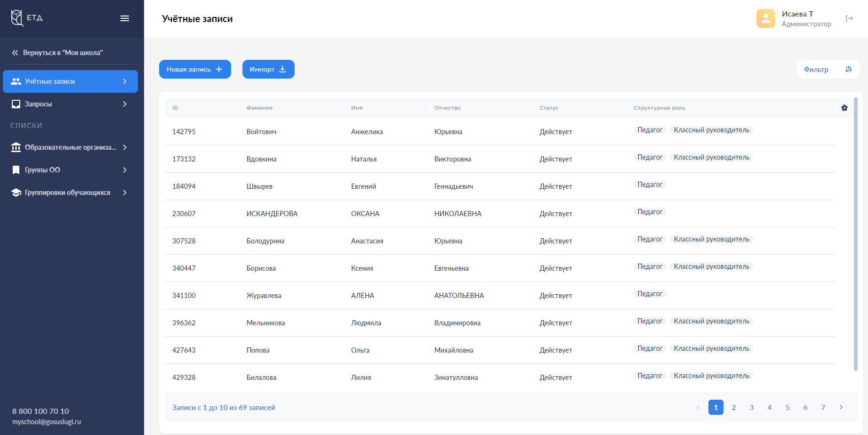The width and height of the screenshot is (868, 435).
Task: Click the Запросы inbox icon
Action: [16, 104]
